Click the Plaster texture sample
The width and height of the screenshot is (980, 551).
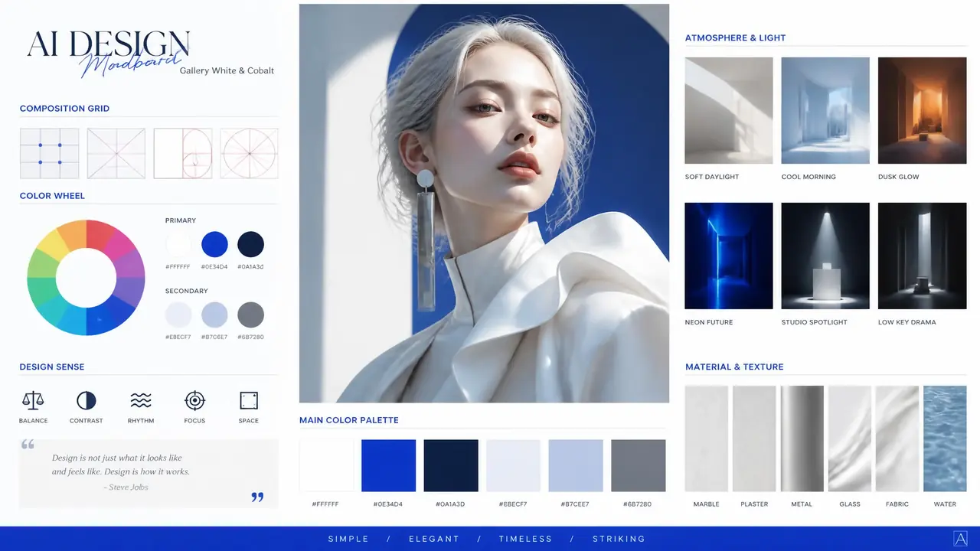[754, 439]
